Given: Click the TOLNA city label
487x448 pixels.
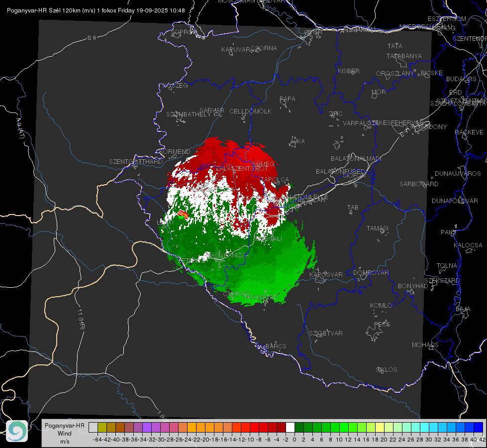Looking at the screenshot, I should (x=447, y=266).
